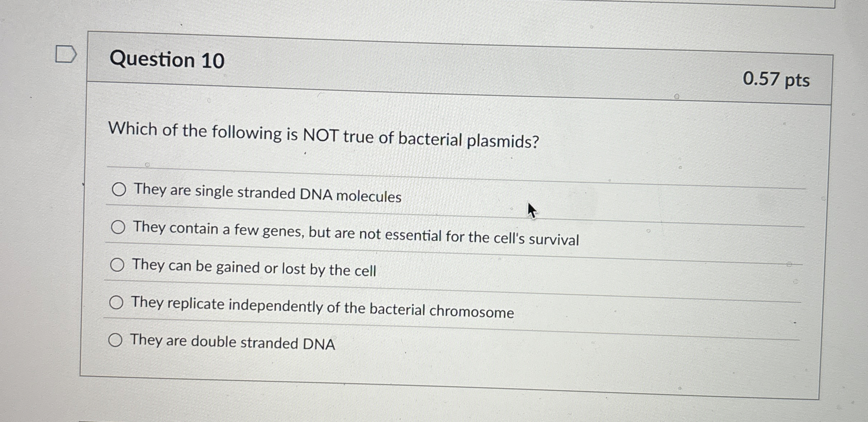The width and height of the screenshot is (868, 422).
Task: Choose 'They contain a few genes' option
Action: (118, 227)
